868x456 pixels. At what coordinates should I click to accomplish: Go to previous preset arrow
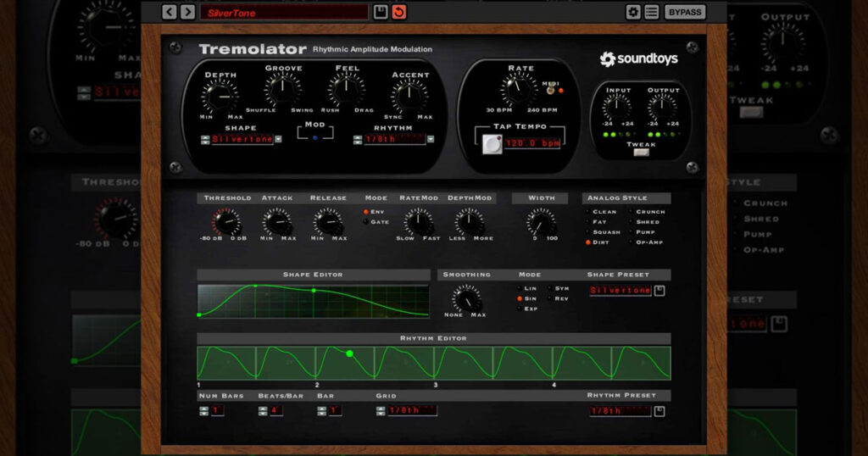(170, 12)
